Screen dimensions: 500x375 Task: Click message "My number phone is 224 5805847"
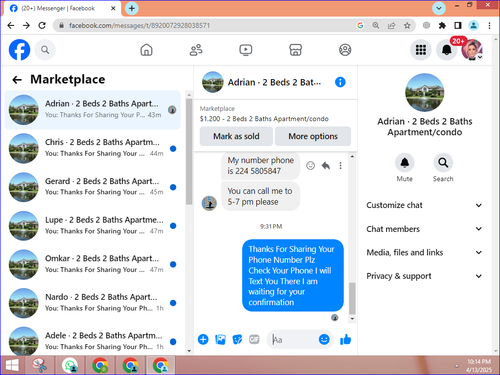tap(261, 165)
